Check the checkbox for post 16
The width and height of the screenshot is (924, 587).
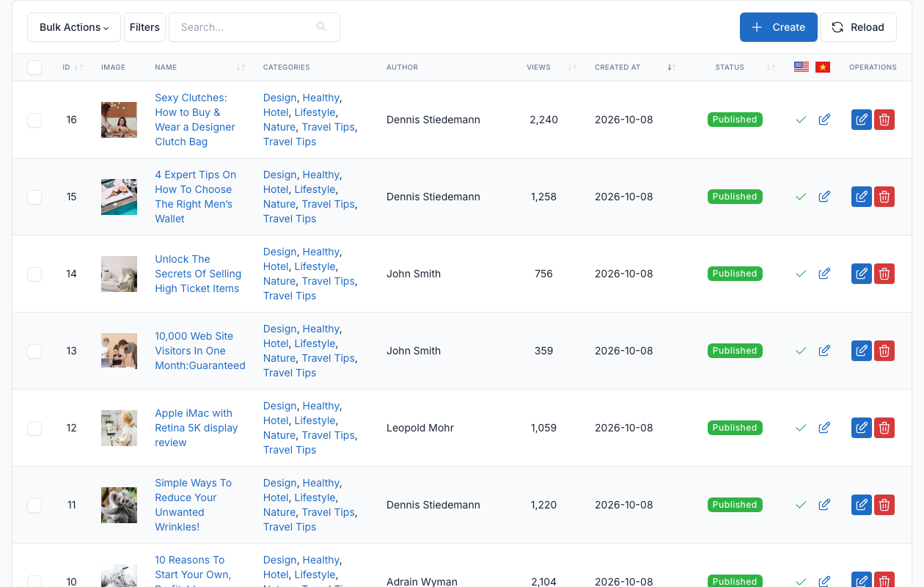[34, 120]
